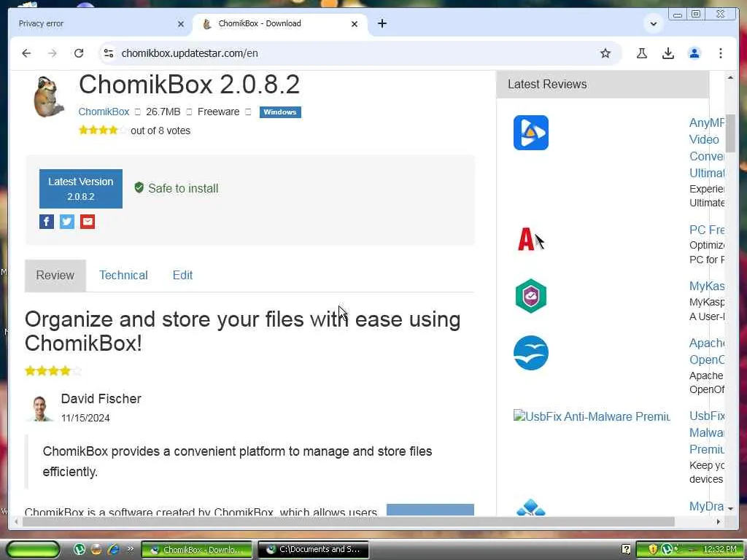Launch Internet Explorer from quick launch
The image size is (747, 560).
113,550
